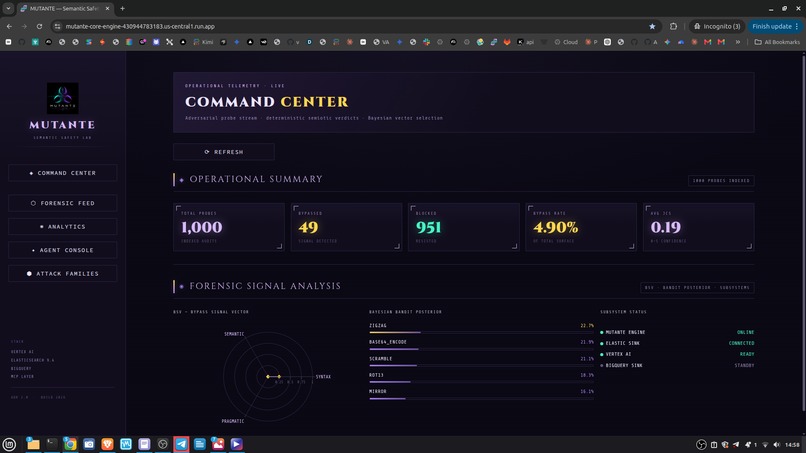Image resolution: width=806 pixels, height=453 pixels.
Task: Go forward using browser forward arrow
Action: (x=24, y=26)
